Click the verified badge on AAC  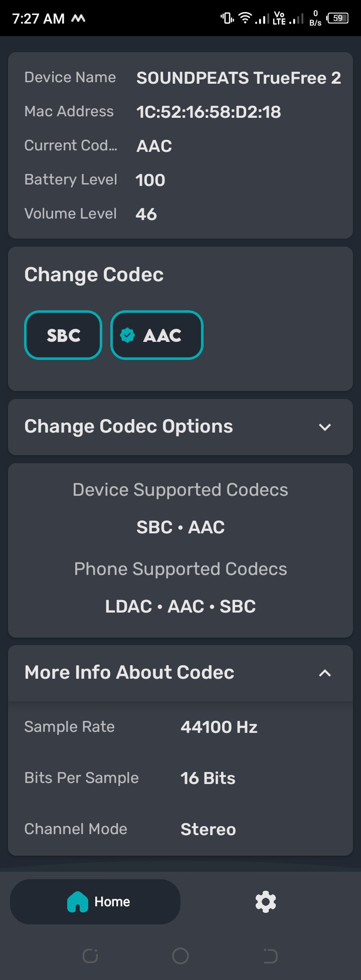127,335
